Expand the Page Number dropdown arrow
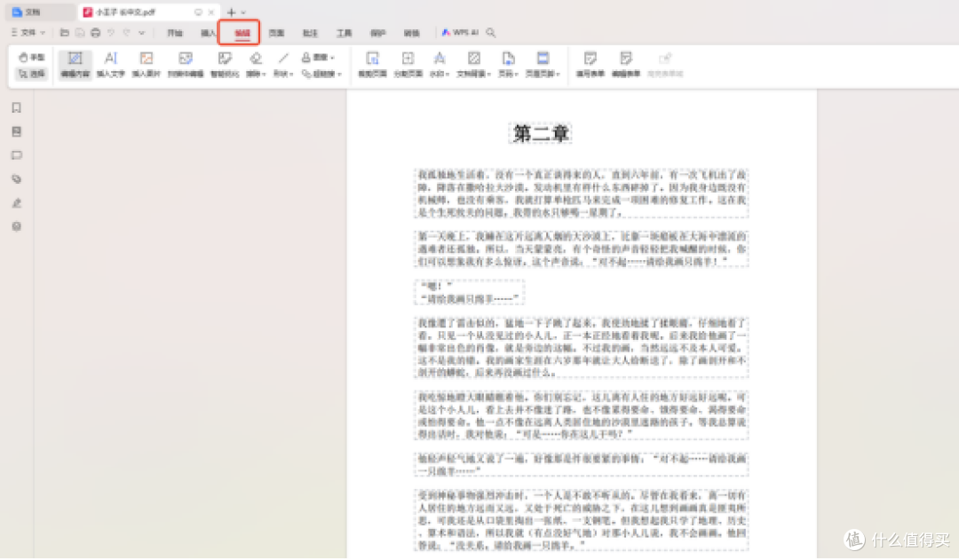 517,74
